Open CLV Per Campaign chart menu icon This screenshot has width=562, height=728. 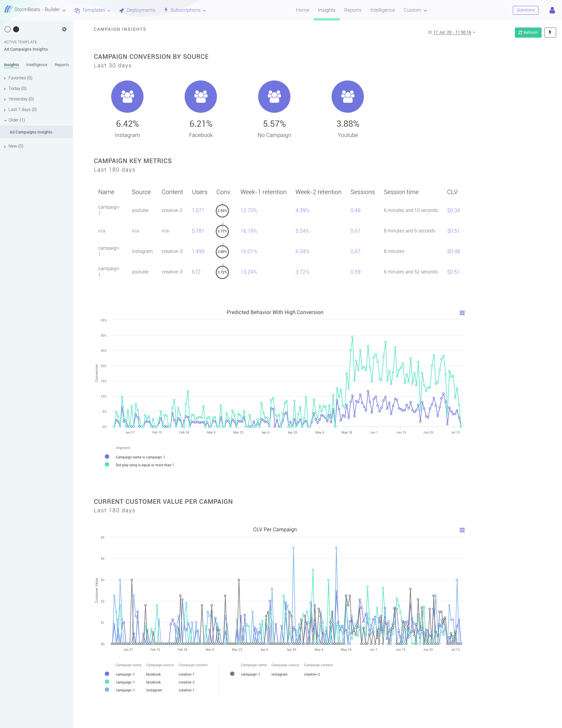[462, 530]
